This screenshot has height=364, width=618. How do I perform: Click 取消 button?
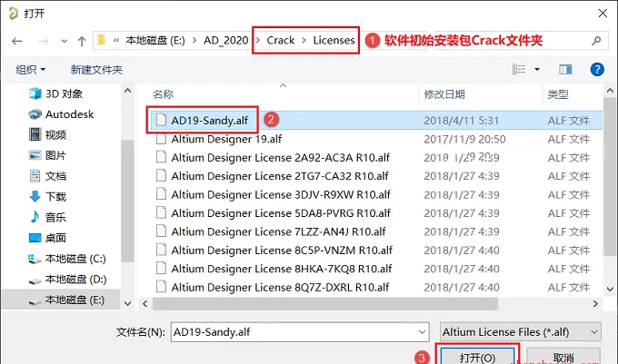point(563,356)
